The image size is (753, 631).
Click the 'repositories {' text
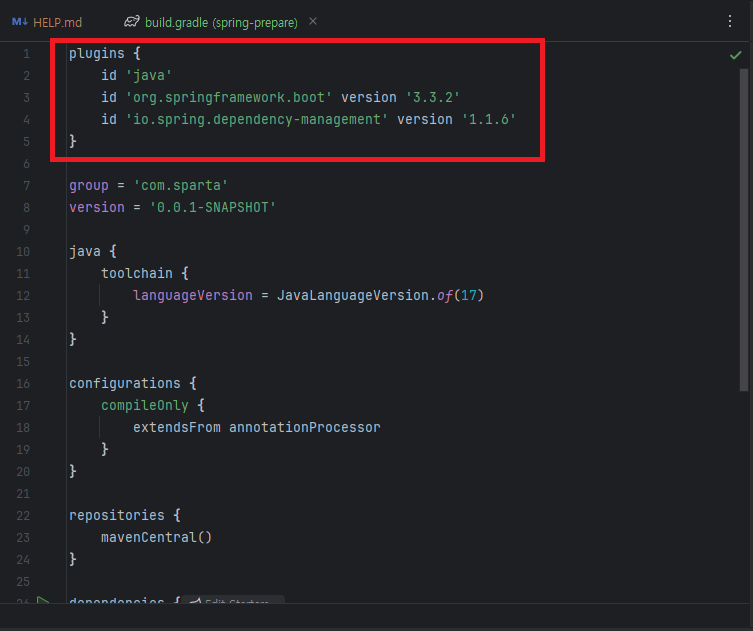pyautogui.click(x=125, y=515)
